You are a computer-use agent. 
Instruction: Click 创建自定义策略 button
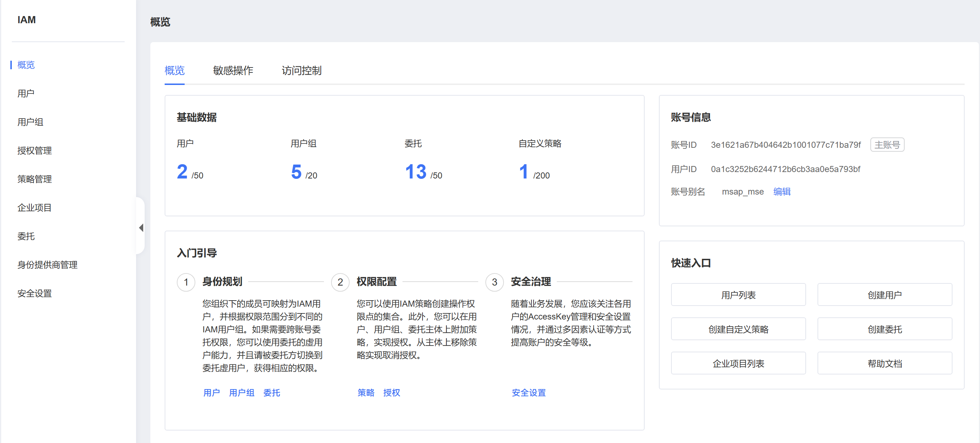[x=739, y=329]
